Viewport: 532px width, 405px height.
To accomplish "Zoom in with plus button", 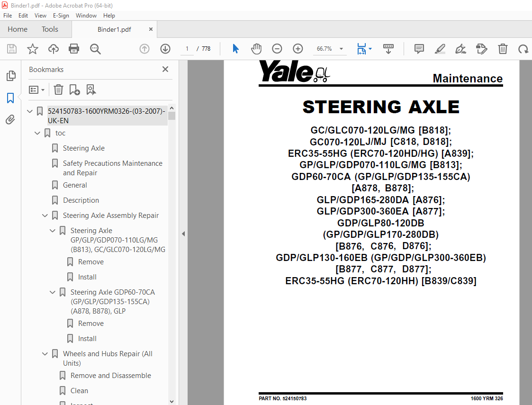I will [x=298, y=49].
